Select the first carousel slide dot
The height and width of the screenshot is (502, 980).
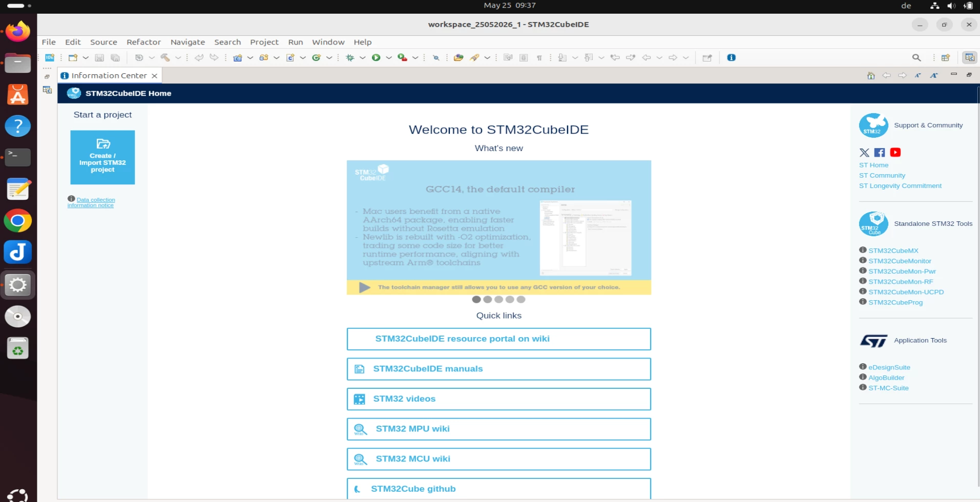pyautogui.click(x=476, y=300)
